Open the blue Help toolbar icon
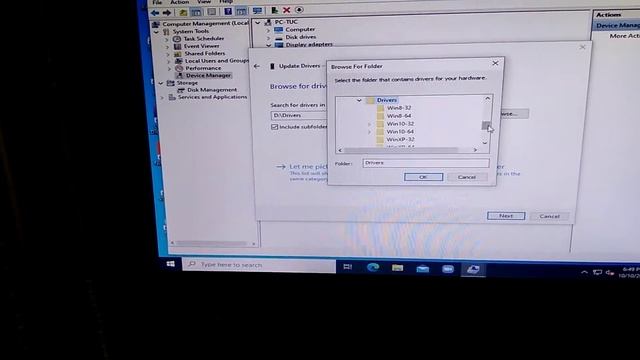Viewport: 640px width, 360px height. (228, 11)
